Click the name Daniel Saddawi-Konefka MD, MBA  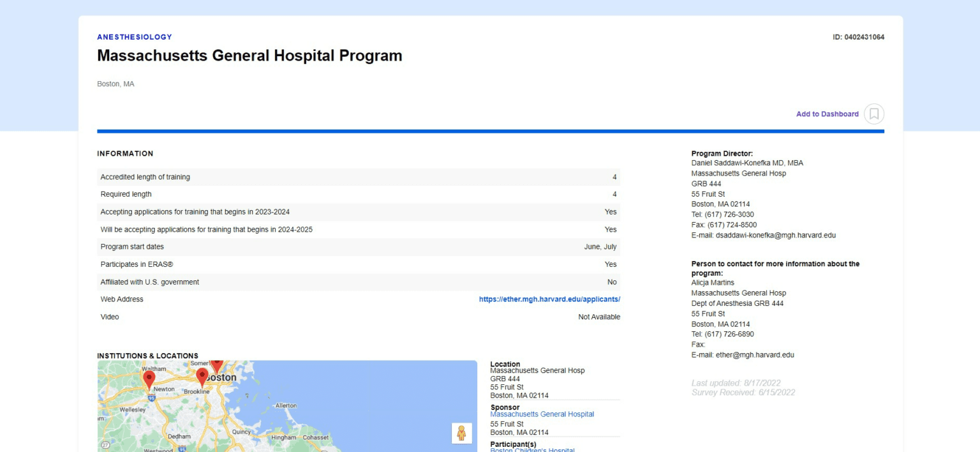[x=747, y=163]
